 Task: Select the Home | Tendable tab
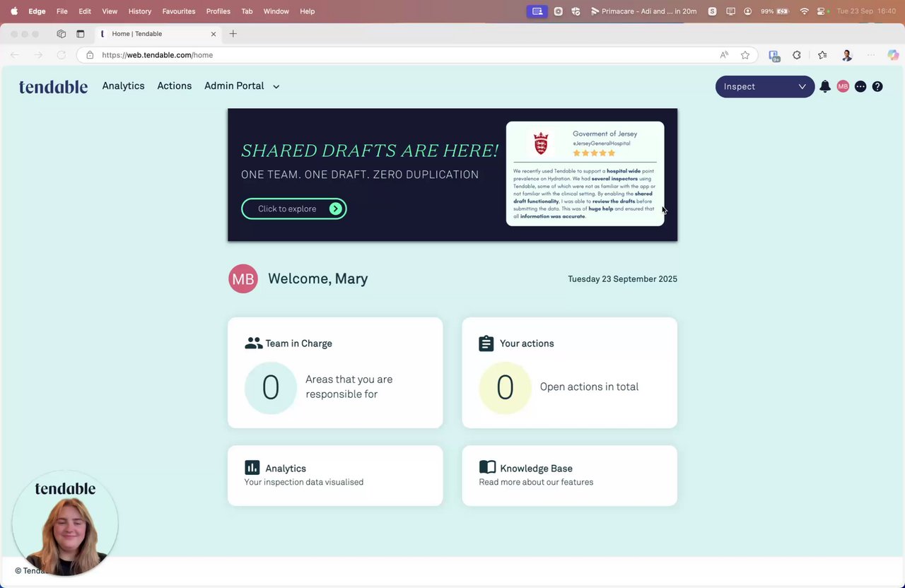point(158,34)
